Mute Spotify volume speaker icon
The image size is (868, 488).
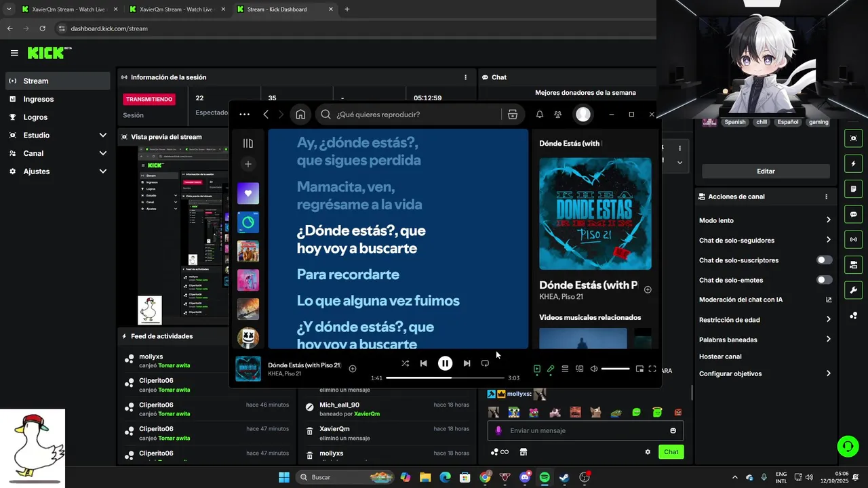tap(594, 369)
